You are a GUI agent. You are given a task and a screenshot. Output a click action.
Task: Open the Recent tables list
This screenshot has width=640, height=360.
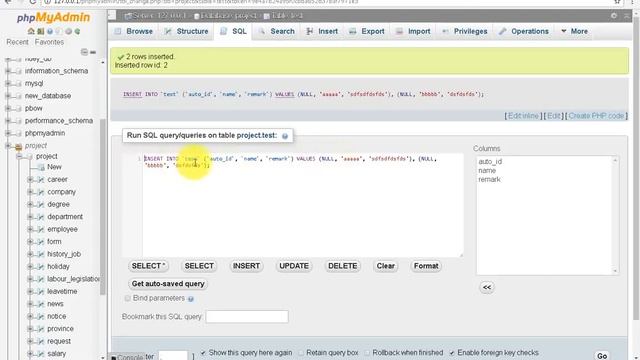(x=17, y=42)
